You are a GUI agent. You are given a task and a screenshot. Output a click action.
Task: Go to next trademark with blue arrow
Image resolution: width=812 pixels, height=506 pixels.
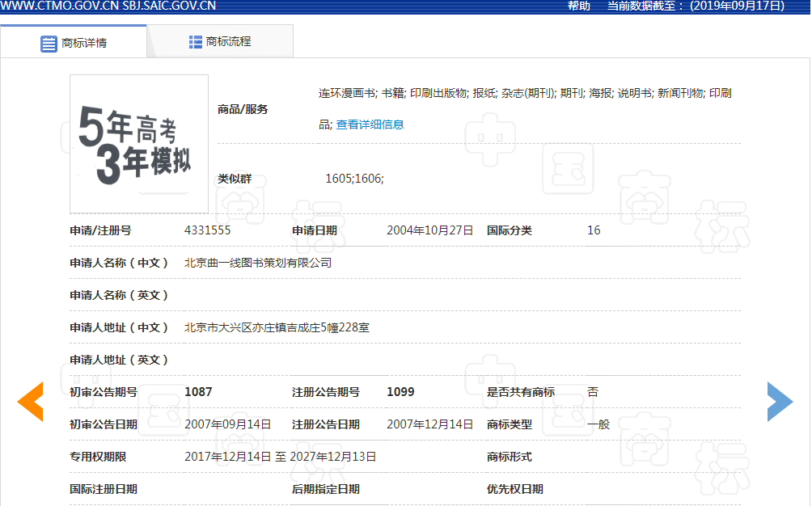pyautogui.click(x=780, y=402)
